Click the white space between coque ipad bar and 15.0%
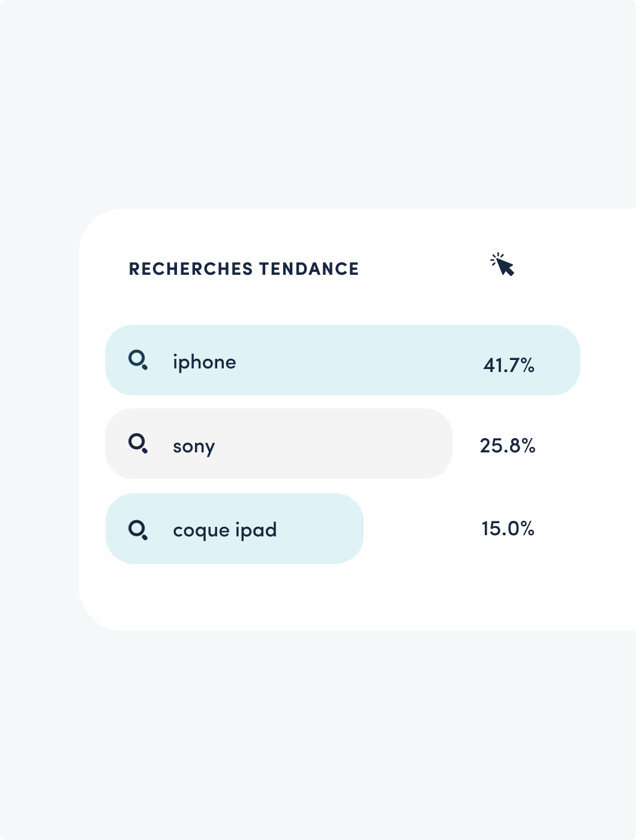Screen dimensions: 636x840 coord(420,529)
